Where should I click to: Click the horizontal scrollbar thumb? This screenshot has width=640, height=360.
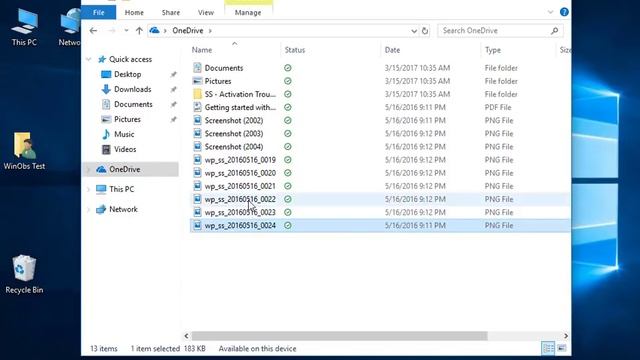click(339, 336)
